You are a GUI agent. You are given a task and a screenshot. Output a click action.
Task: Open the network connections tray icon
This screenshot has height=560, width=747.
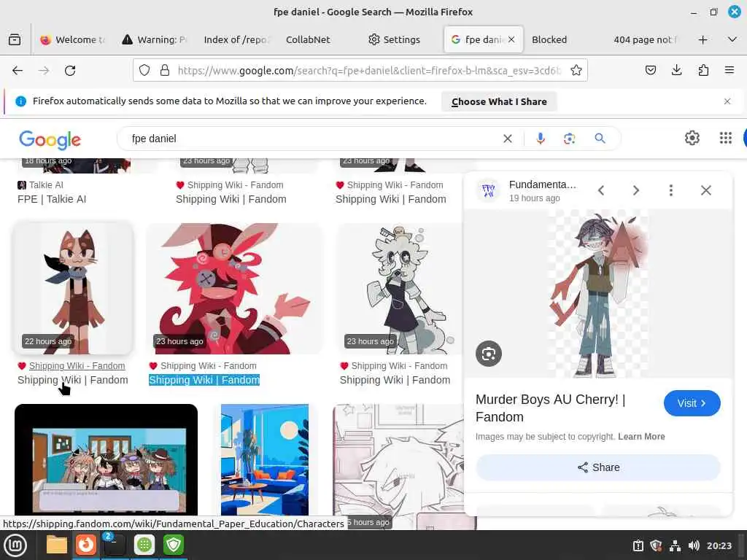pyautogui.click(x=675, y=545)
